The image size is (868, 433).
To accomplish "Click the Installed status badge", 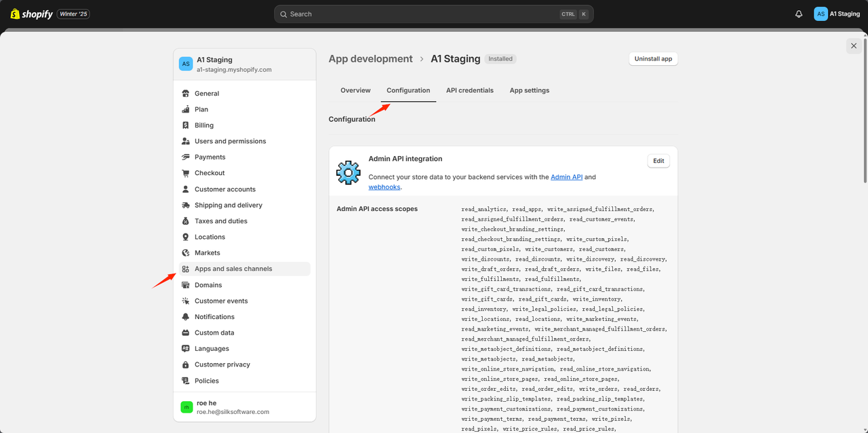I will (x=500, y=59).
